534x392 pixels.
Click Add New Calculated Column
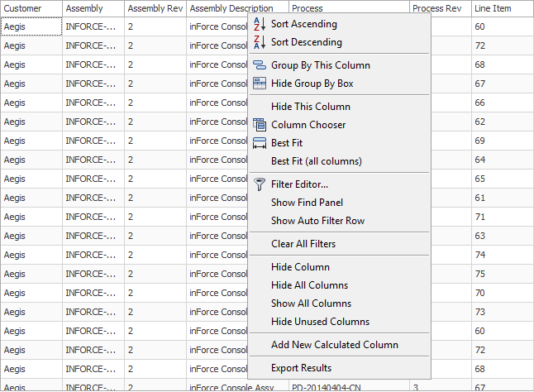click(x=334, y=345)
